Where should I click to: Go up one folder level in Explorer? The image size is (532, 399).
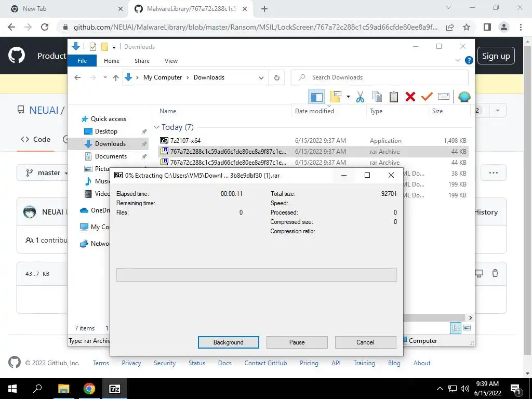pos(116,78)
